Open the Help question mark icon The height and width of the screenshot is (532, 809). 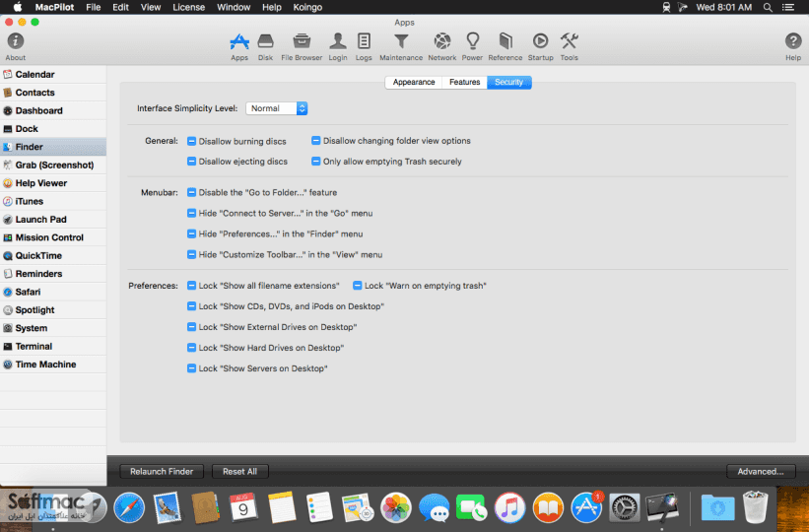[x=793, y=41]
